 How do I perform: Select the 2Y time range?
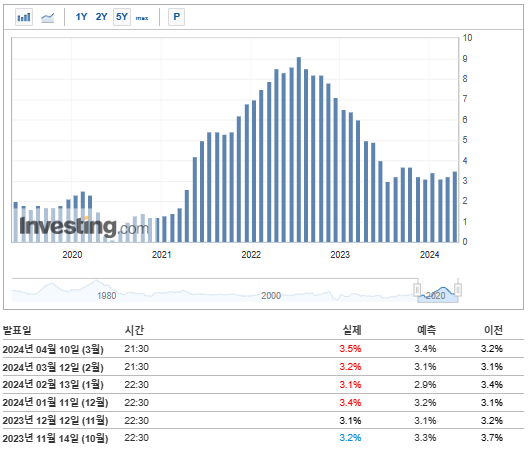point(101,17)
